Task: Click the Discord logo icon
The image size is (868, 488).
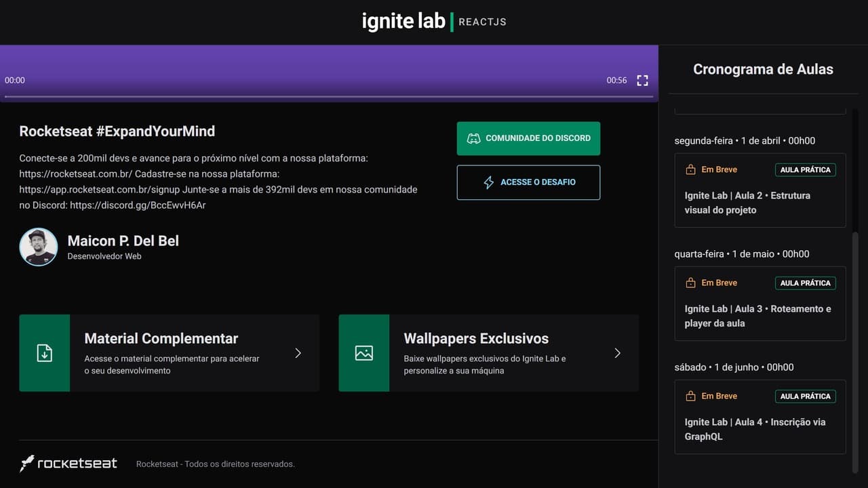Action: (474, 138)
